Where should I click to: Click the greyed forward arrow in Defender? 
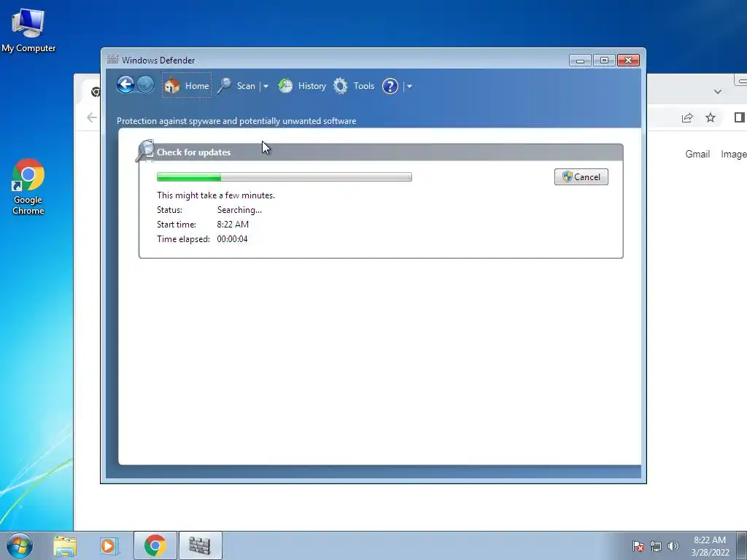point(146,85)
